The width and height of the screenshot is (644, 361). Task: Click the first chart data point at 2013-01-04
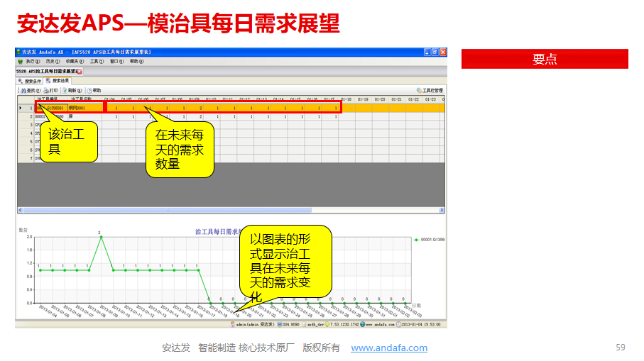[x=40, y=270]
